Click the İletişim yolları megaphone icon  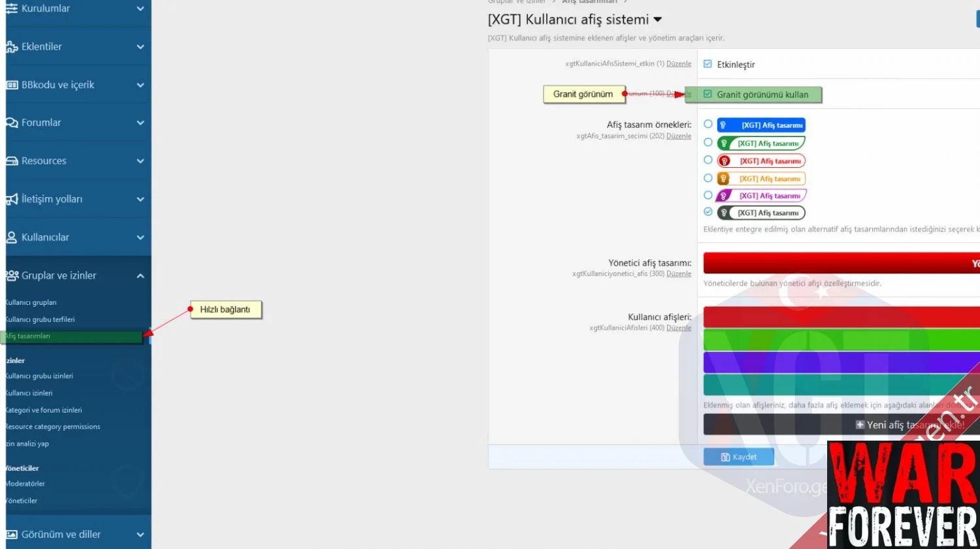tap(12, 199)
